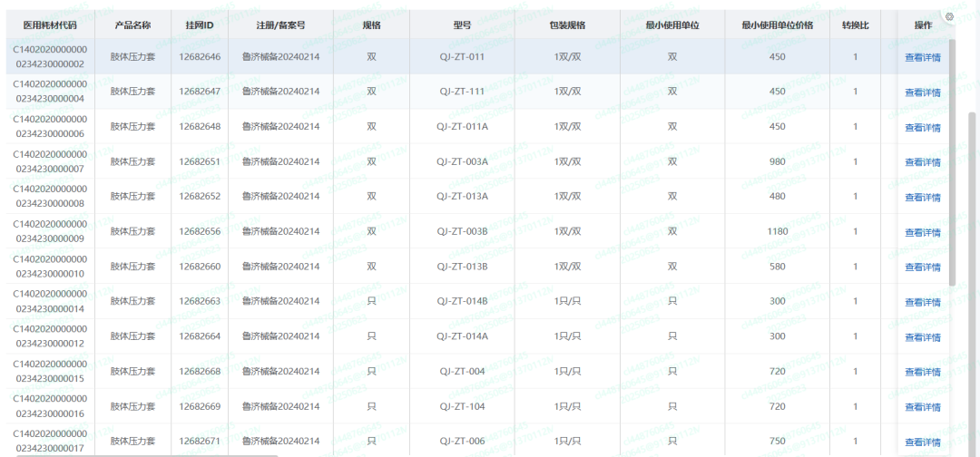
Task: Open the table column settings gear icon
Action: tap(949, 16)
